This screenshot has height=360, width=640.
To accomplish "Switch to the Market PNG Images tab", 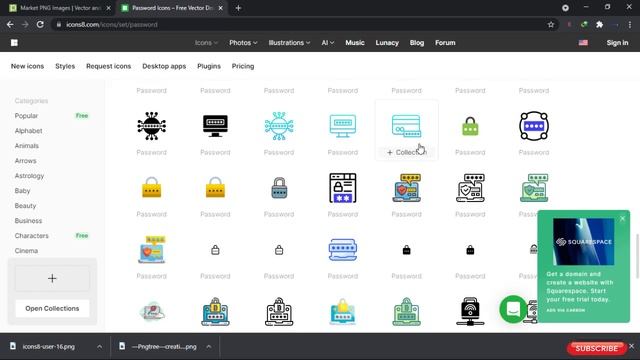I will click(59, 8).
